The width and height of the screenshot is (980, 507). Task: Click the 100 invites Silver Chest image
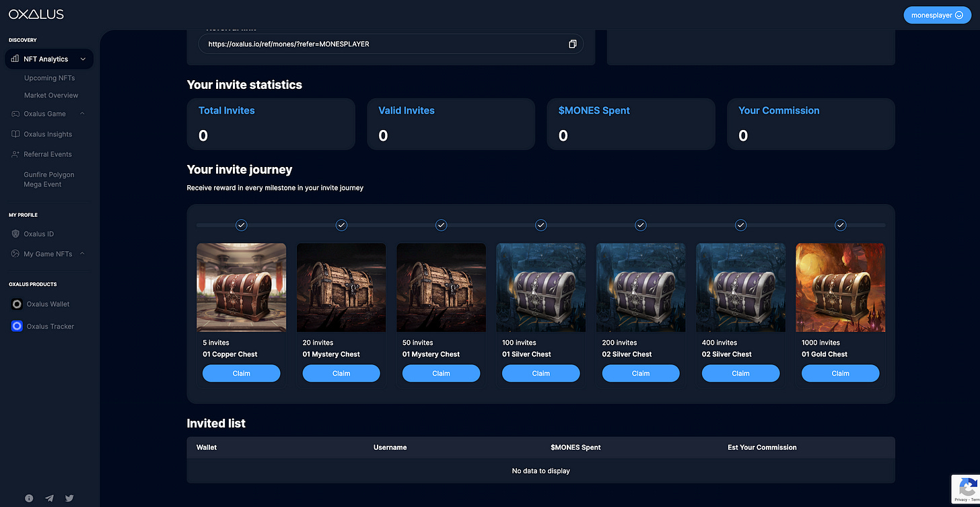(x=540, y=288)
